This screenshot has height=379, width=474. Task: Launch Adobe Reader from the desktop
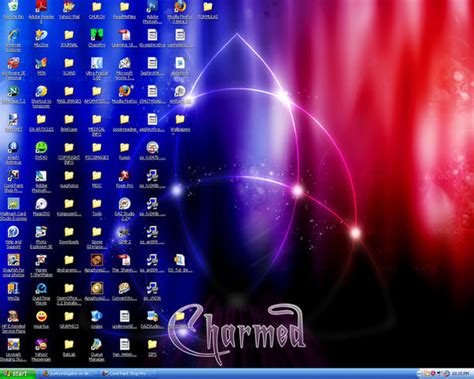[41, 11]
